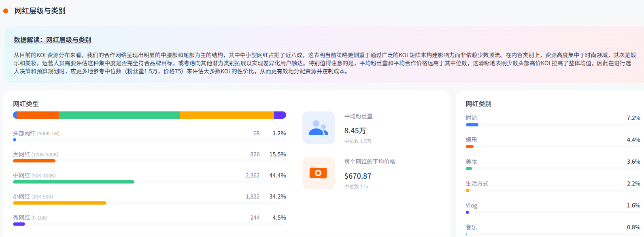
Task: Click the orange dot beside 网红层级与类别 heading
Action: point(6,11)
